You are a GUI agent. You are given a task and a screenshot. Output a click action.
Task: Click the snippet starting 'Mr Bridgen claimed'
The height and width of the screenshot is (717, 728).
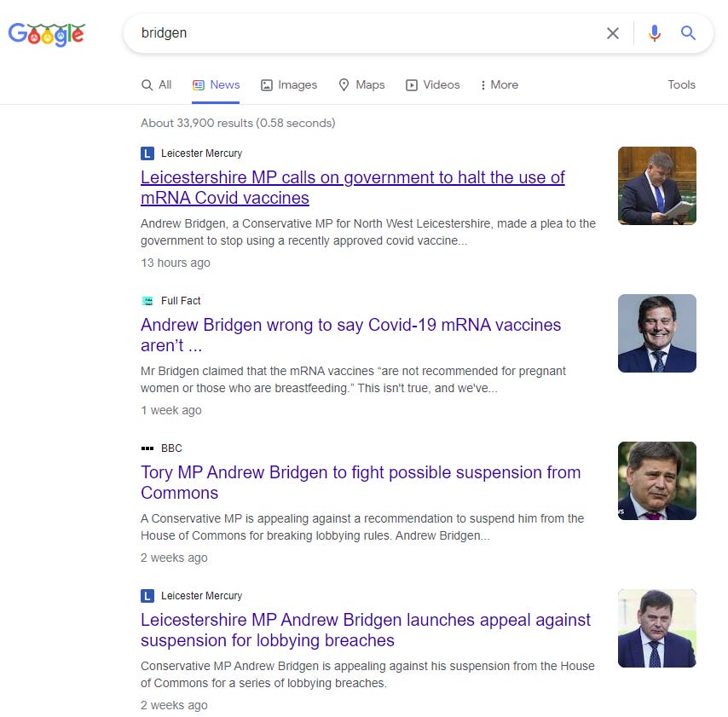353,380
